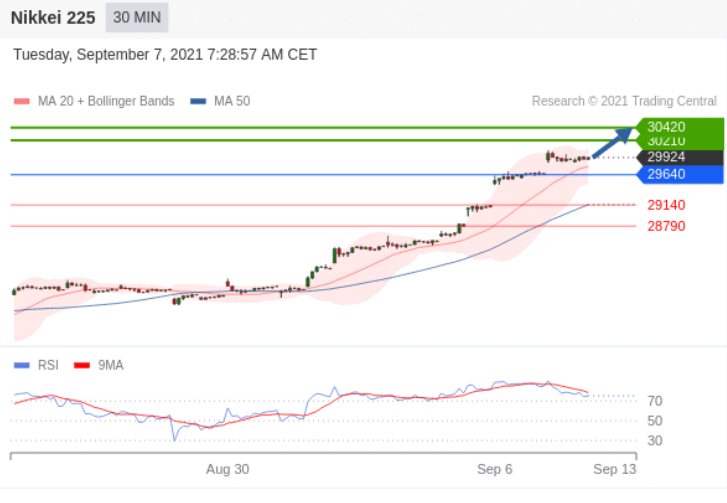Click the RSI 70 level axis label
The image size is (727, 503).
(x=655, y=401)
